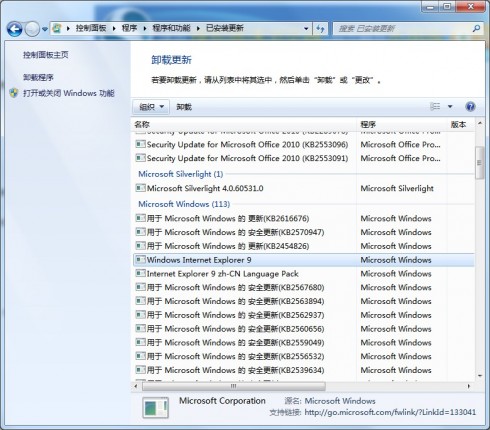Click Microsoft Silverlight program cell
The image size is (490, 430).
pyautogui.click(x=397, y=188)
